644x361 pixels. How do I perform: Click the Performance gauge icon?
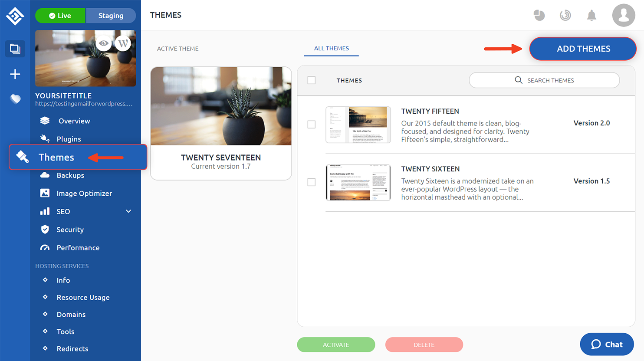pos(45,248)
